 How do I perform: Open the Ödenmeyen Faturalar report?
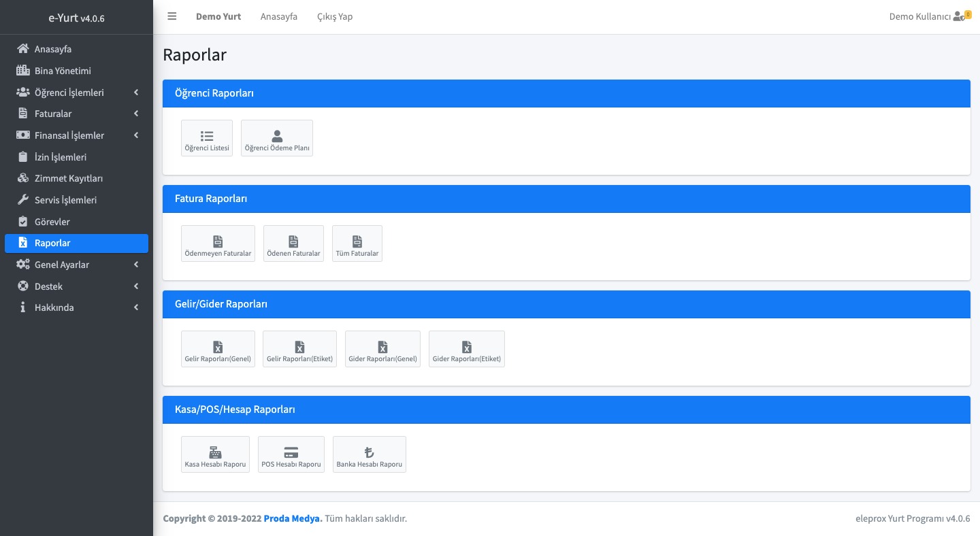pos(218,244)
